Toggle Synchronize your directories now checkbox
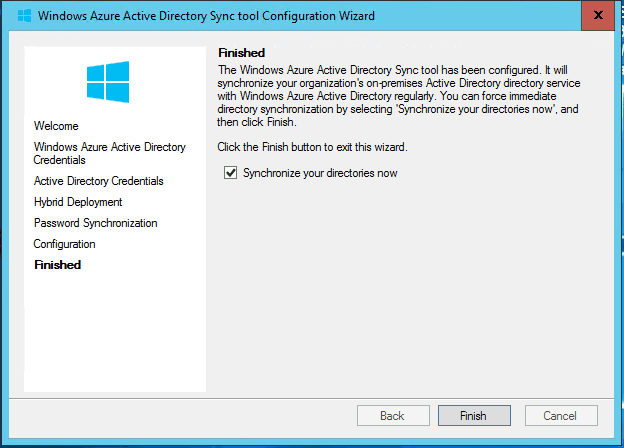624x448 pixels. (230, 173)
